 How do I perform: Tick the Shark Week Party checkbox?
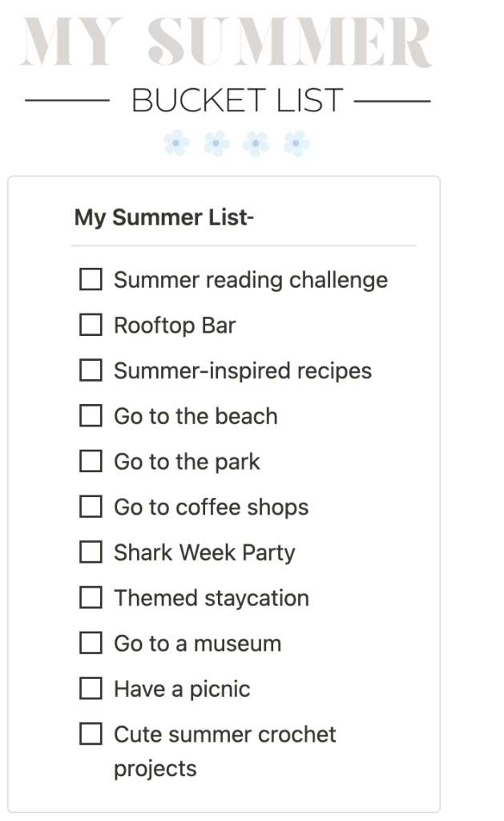91,552
